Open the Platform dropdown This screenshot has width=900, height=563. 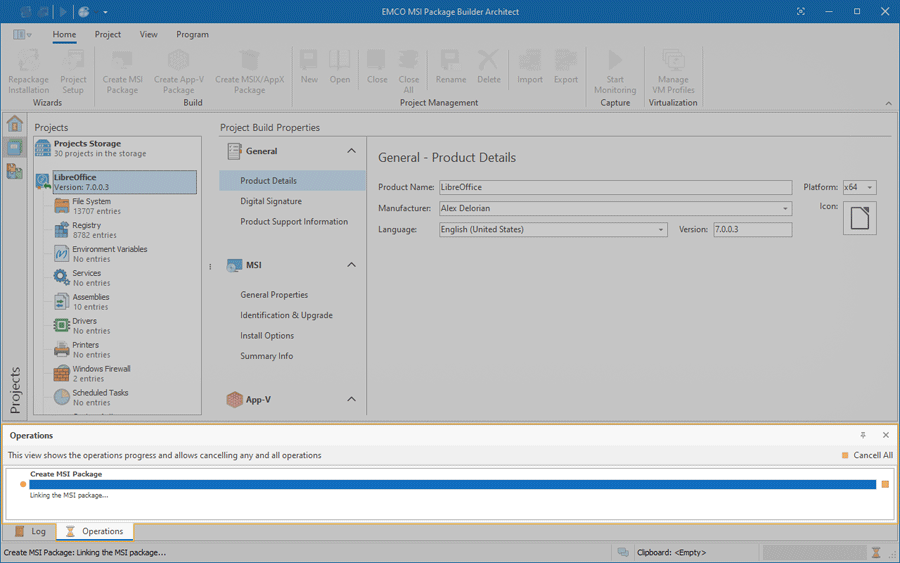(870, 187)
